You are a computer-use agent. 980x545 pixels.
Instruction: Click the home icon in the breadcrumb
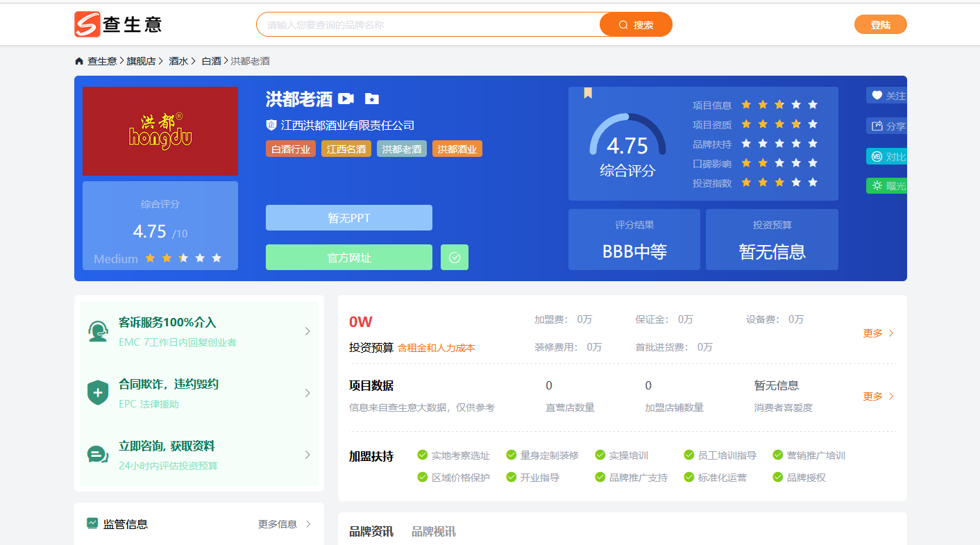point(79,61)
